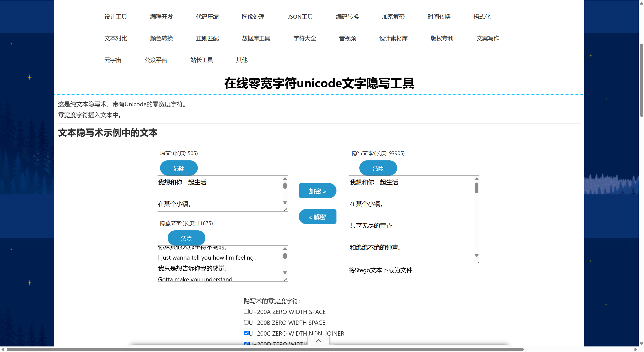Open 加密解密 menu

click(393, 17)
